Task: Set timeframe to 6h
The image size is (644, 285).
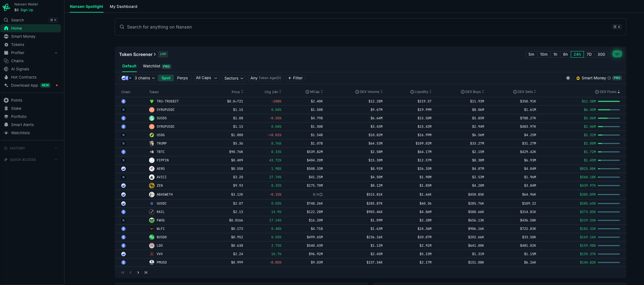Action: click(x=566, y=54)
